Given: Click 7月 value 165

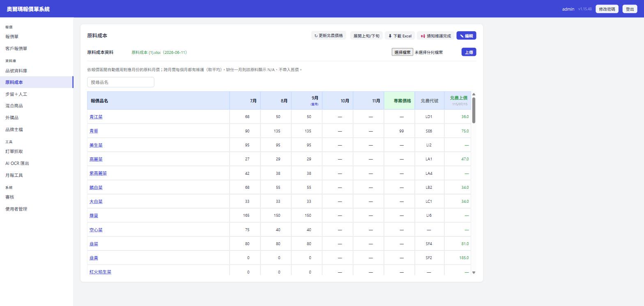Looking at the screenshot, I should pos(246,216).
